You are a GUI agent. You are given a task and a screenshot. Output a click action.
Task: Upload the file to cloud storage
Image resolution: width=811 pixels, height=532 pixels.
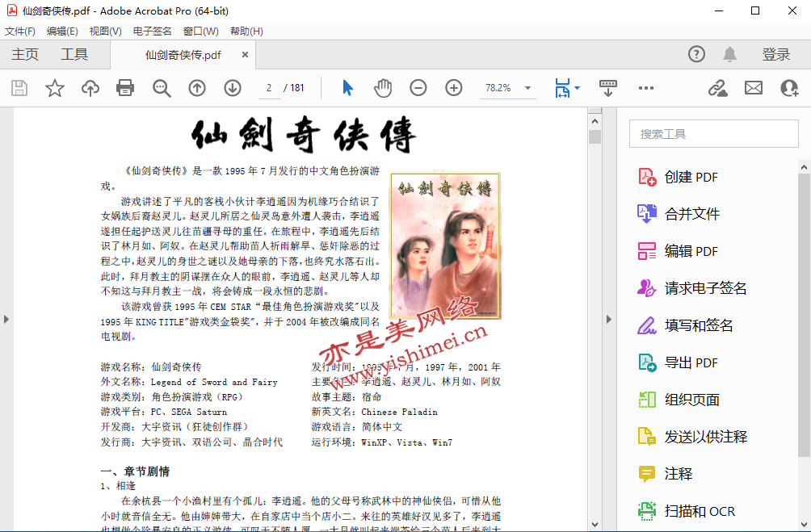tap(90, 88)
